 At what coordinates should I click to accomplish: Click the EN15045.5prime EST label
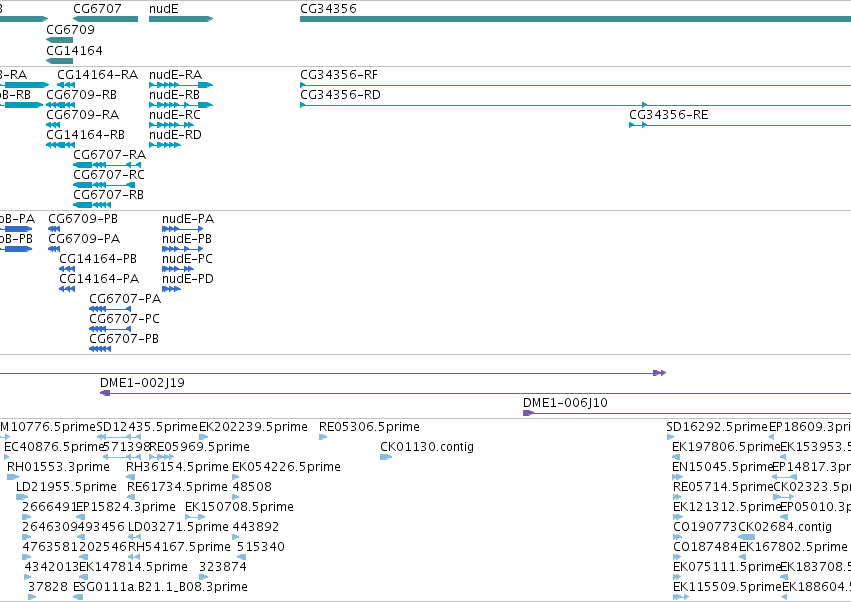pyautogui.click(x=722, y=467)
